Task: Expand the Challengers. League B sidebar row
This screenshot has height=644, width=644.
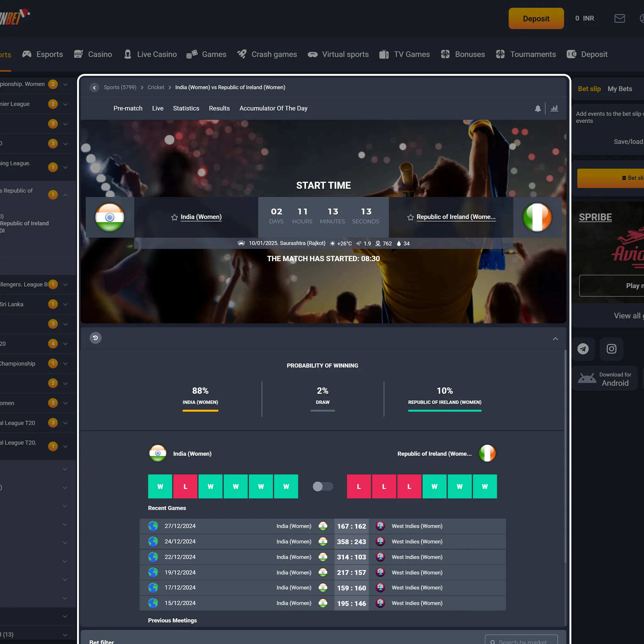Action: tap(65, 285)
